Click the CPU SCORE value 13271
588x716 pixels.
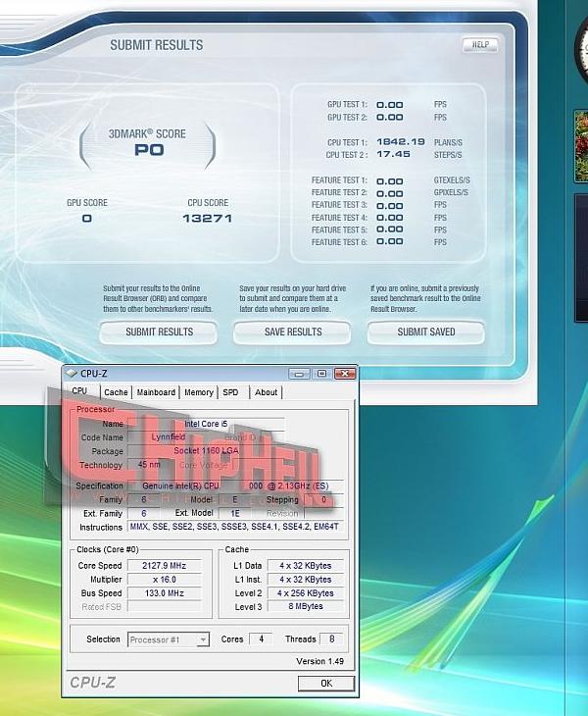[x=208, y=219]
